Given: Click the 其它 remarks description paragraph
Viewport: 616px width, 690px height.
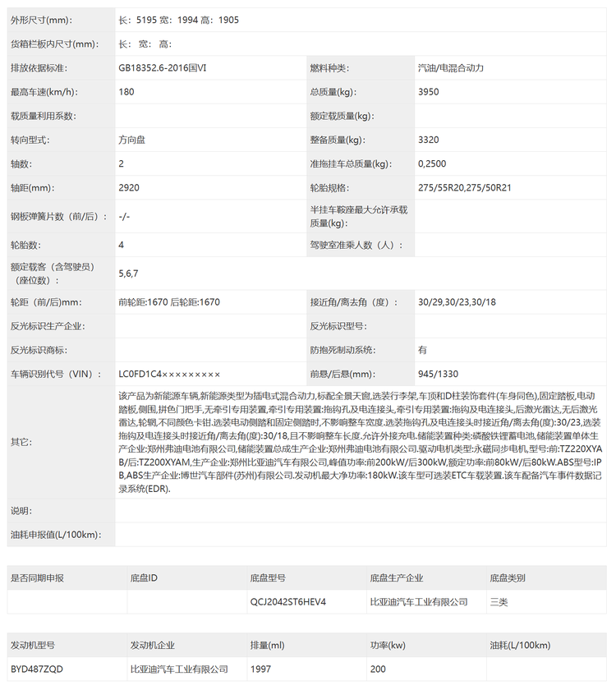Looking at the screenshot, I should [x=361, y=442].
